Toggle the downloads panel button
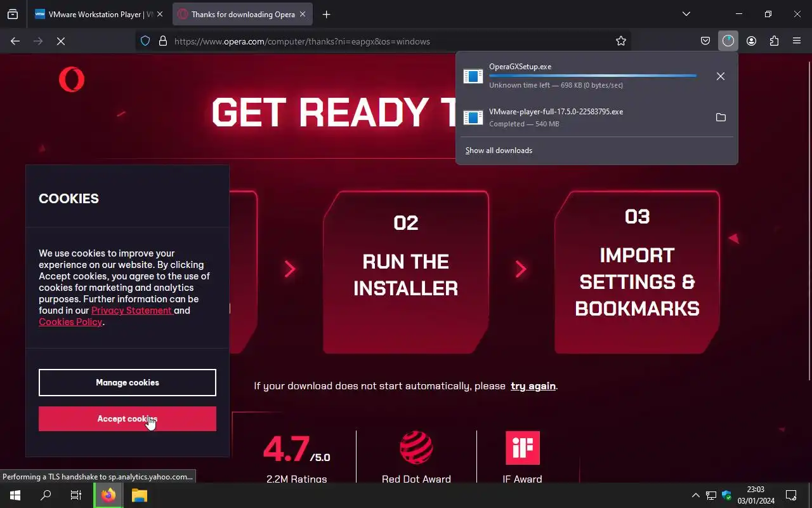This screenshot has height=508, width=812. 728,41
